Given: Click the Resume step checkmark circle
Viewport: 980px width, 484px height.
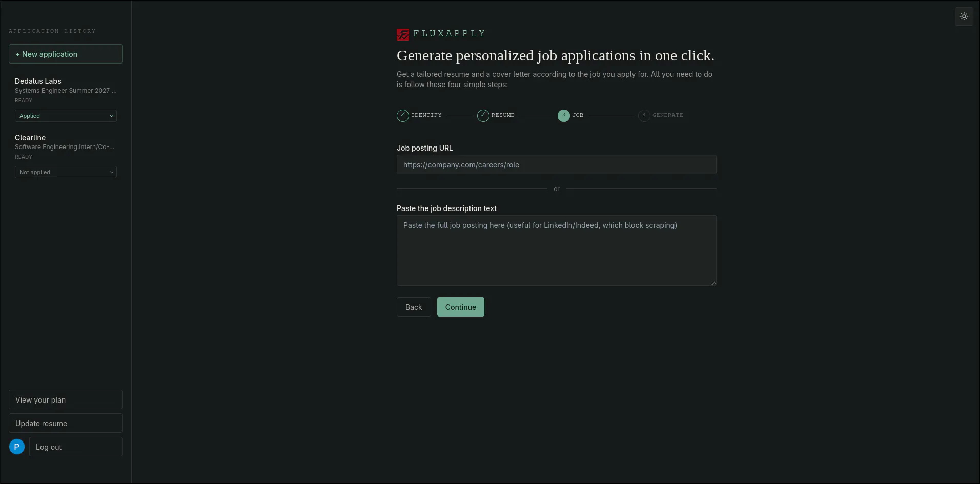Looking at the screenshot, I should [x=483, y=115].
